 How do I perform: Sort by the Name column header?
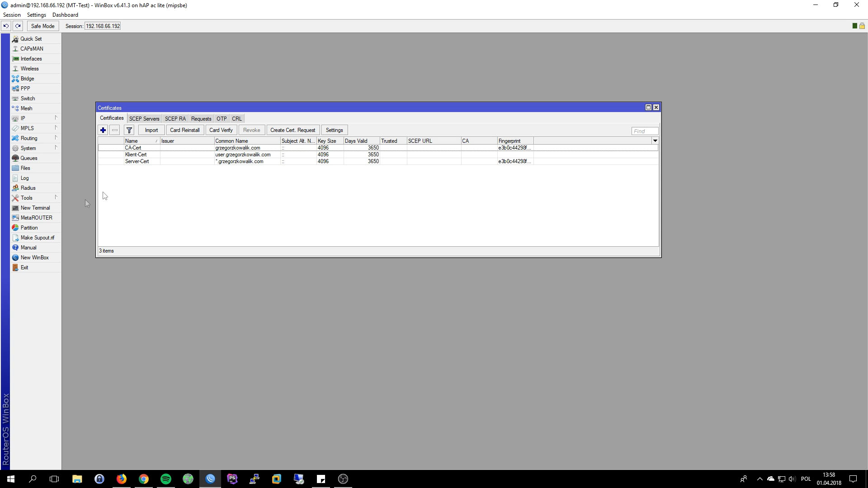[x=142, y=141]
